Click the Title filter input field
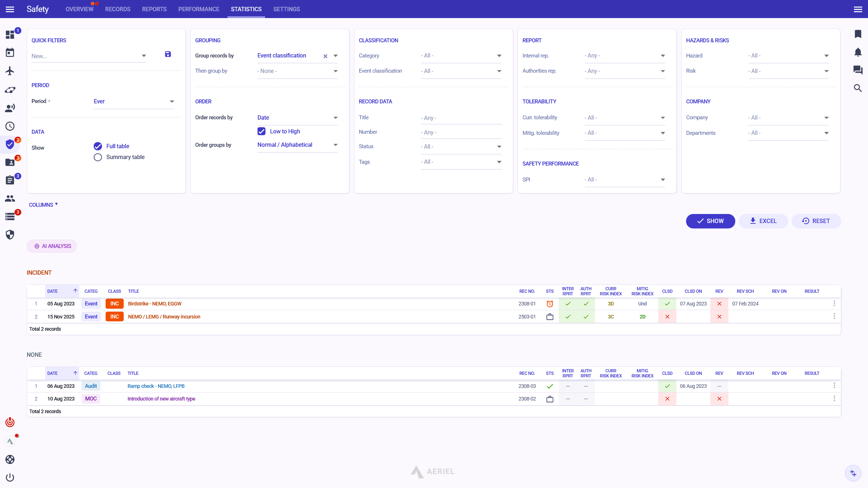This screenshot has height=488, width=868. tap(461, 118)
